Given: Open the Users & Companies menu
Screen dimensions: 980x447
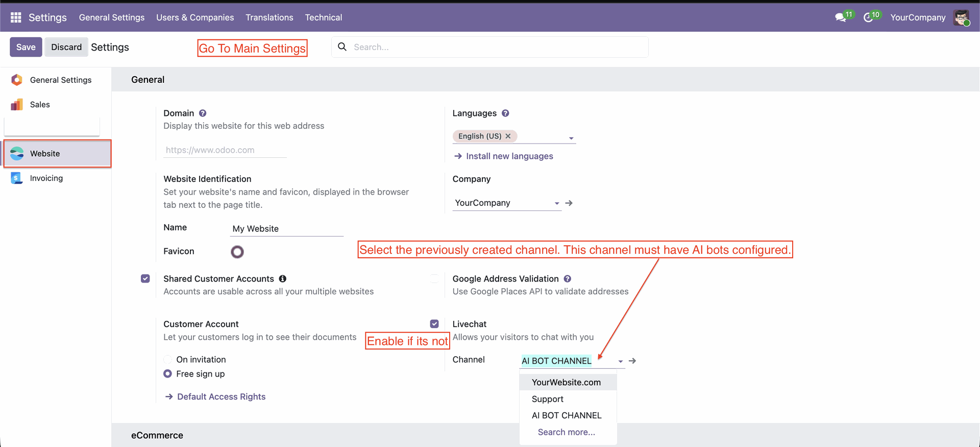Looking at the screenshot, I should (x=195, y=17).
